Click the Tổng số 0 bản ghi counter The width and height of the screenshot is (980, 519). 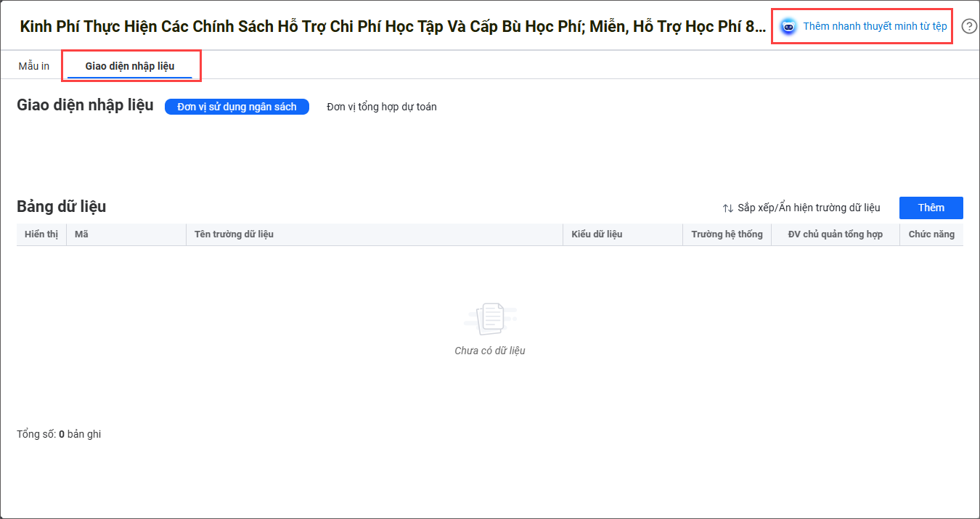point(59,434)
